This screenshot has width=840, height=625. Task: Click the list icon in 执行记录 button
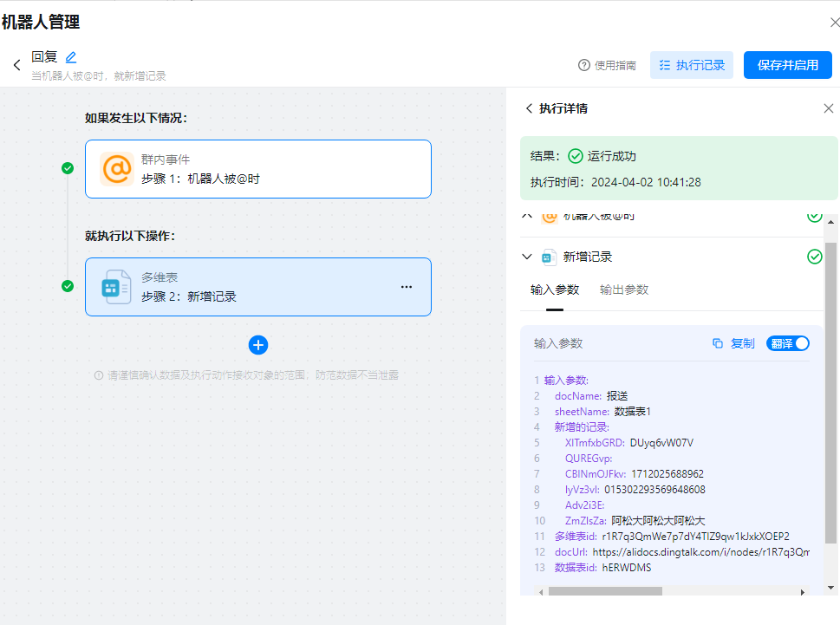click(x=664, y=65)
